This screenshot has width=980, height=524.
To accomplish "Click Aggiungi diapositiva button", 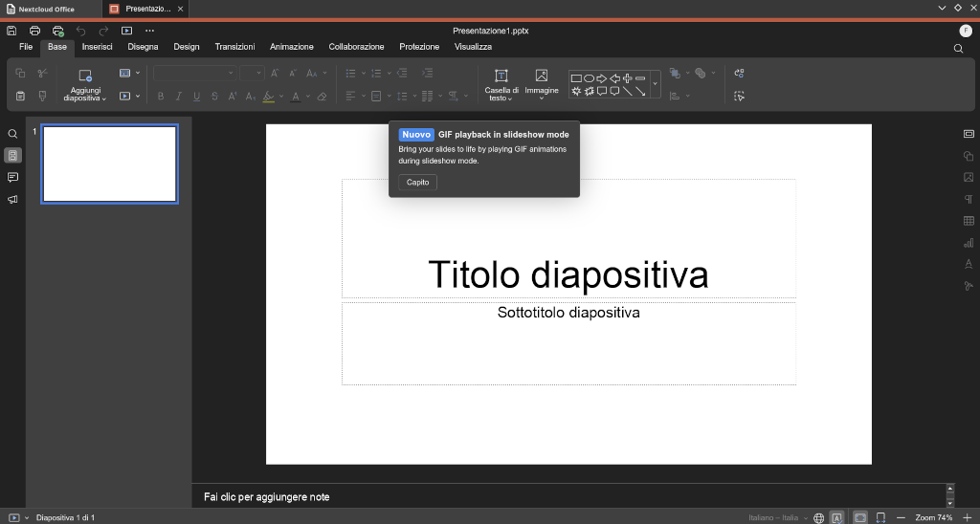I will click(x=85, y=85).
